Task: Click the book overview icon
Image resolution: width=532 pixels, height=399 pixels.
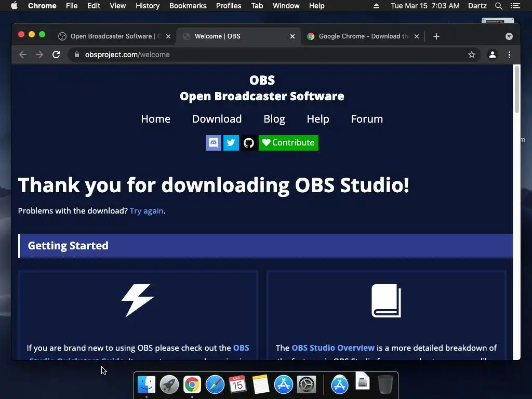Action: click(x=386, y=301)
